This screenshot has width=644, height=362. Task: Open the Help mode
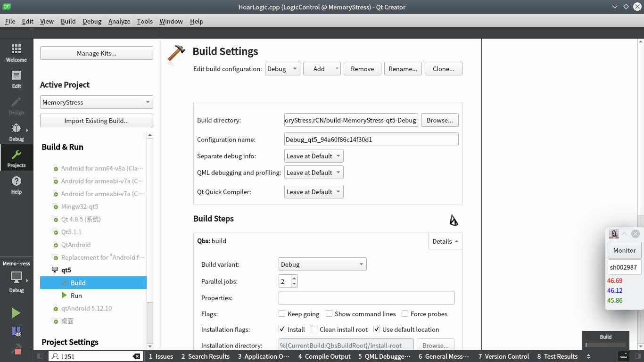pyautogui.click(x=17, y=185)
